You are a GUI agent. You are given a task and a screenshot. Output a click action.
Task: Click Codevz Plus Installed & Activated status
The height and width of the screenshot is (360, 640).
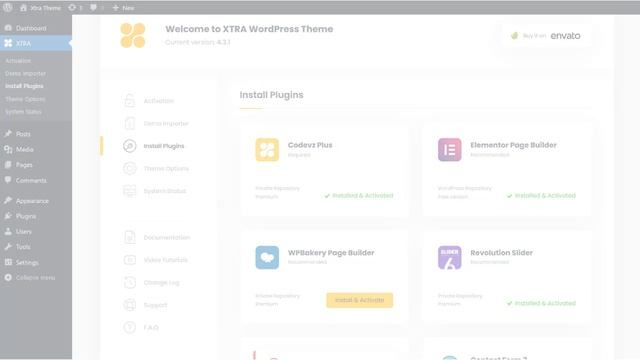point(359,196)
